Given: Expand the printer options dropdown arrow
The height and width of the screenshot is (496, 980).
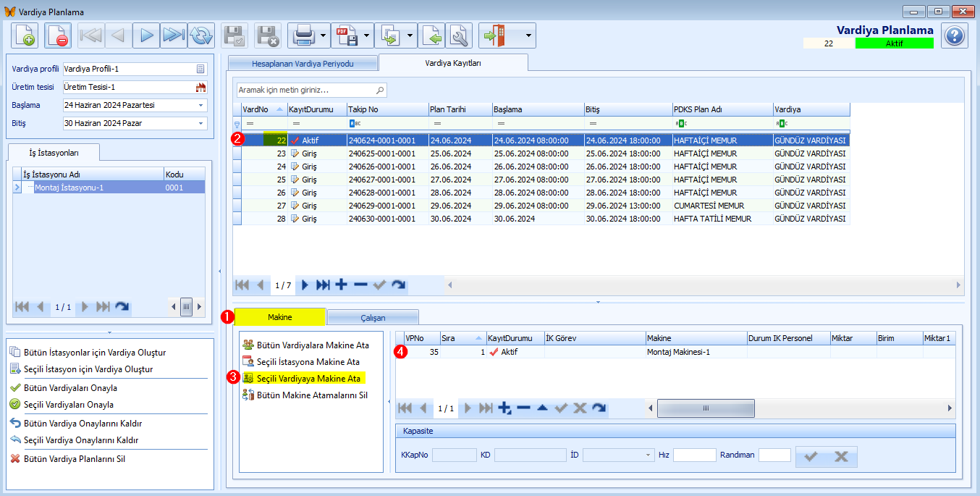Looking at the screenshot, I should tap(323, 35).
